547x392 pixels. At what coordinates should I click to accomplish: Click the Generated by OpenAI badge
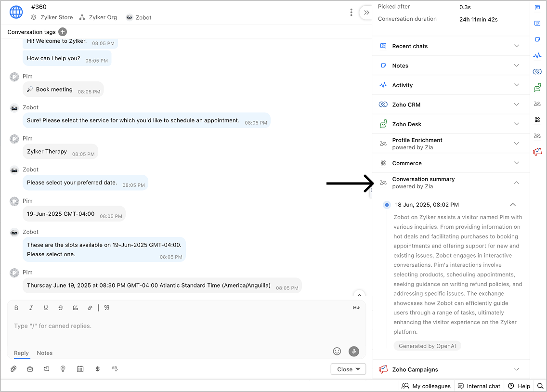428,346
